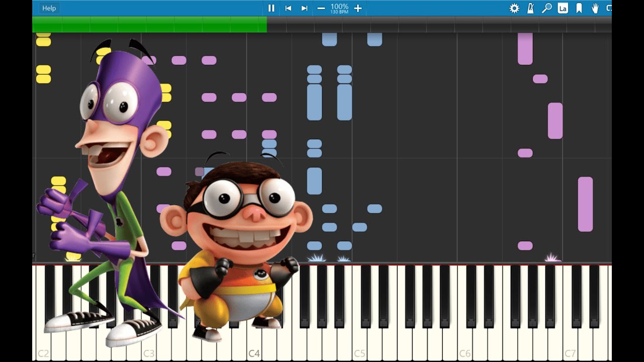
Task: Skip ahead with the next-section button
Action: (304, 8)
